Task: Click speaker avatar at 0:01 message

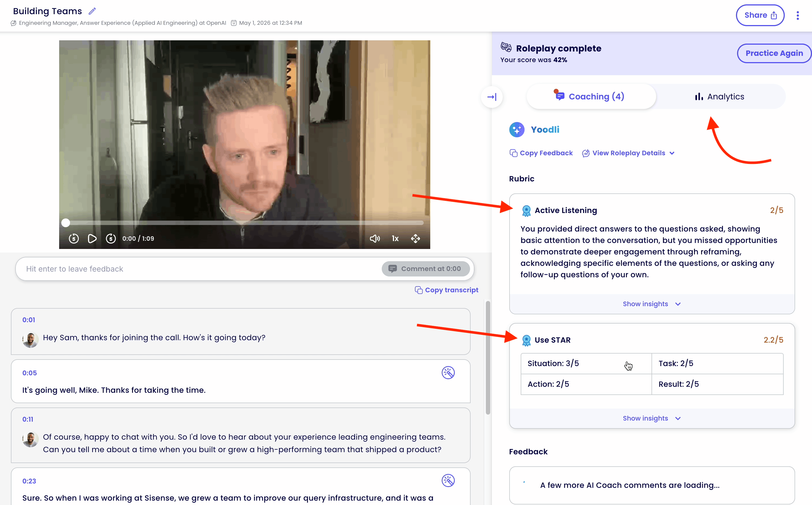Action: [x=31, y=340]
